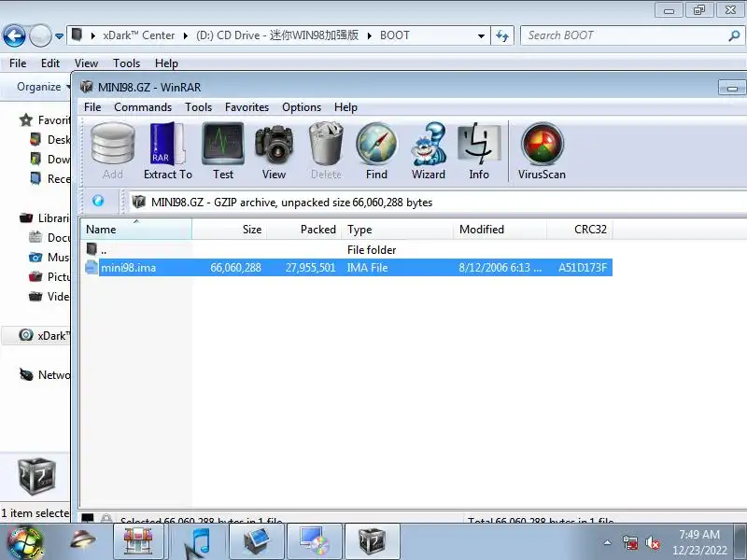Open the music note taskbar app
The height and width of the screenshot is (560, 747).
[199, 541]
